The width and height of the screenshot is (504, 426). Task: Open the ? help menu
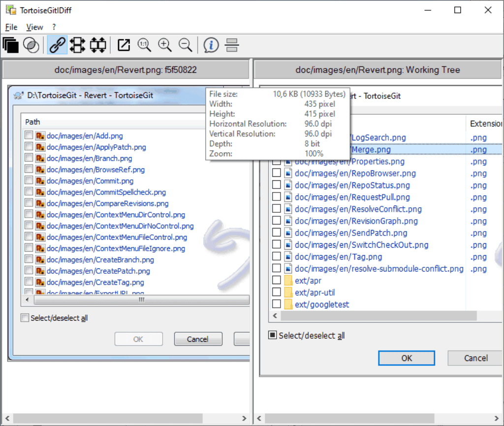54,27
